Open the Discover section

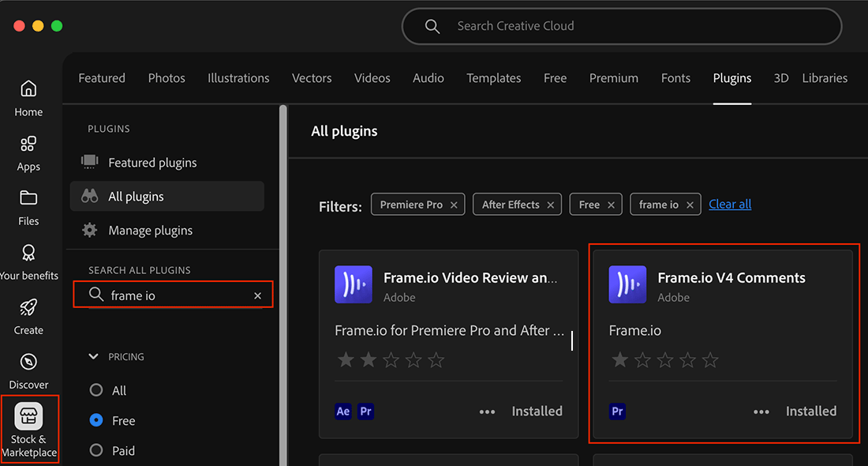28,372
